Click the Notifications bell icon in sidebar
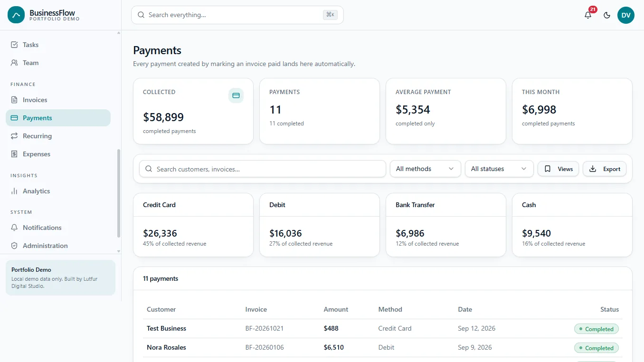644x362 pixels. click(14, 228)
